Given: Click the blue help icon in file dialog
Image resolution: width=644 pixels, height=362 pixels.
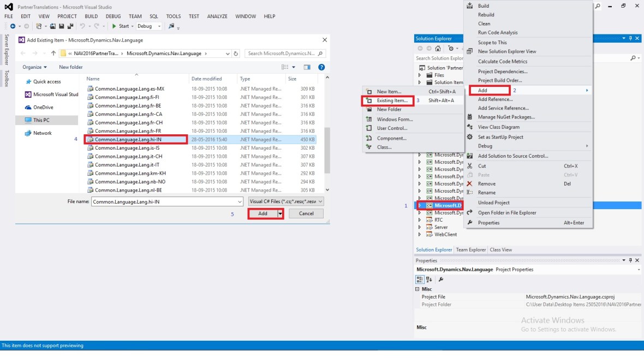Looking at the screenshot, I should coord(321,67).
